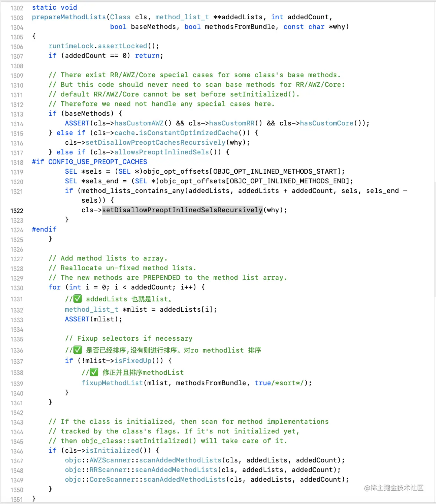This screenshot has height=504, width=436.
Task: Click the CONFIG_USE_PREOPT_CACHES preprocessor directive
Action: point(97,161)
